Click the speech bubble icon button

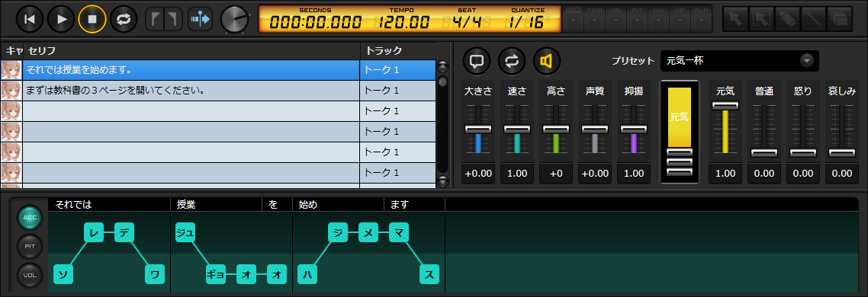click(x=477, y=60)
